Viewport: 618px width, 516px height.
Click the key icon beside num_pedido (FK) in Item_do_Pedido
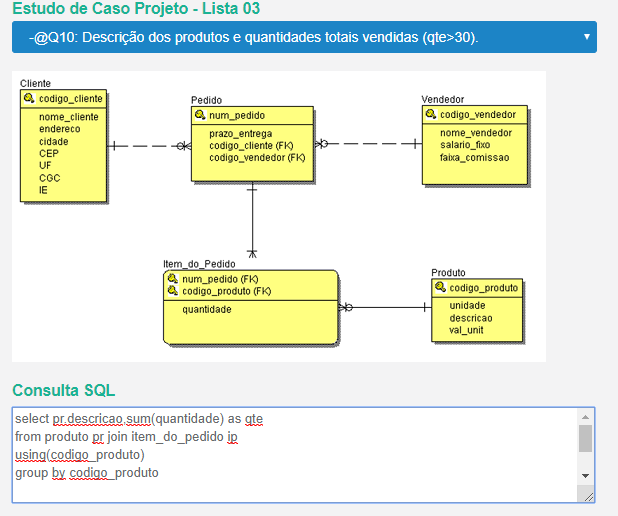pyautogui.click(x=173, y=279)
